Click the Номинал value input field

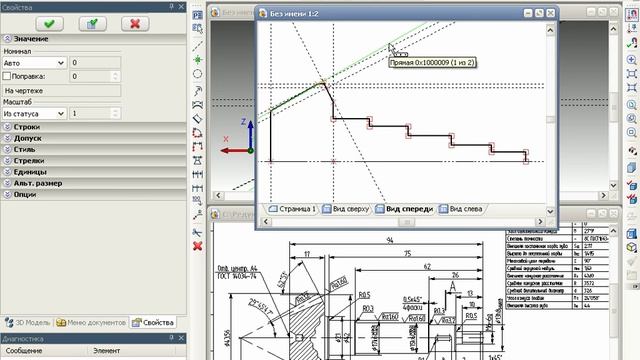click(x=95, y=63)
